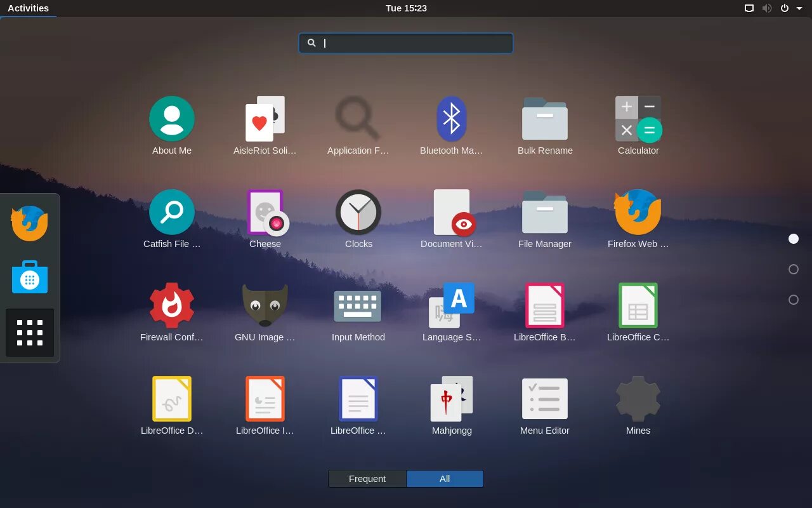
Task: Open the About Me app
Action: point(172,126)
